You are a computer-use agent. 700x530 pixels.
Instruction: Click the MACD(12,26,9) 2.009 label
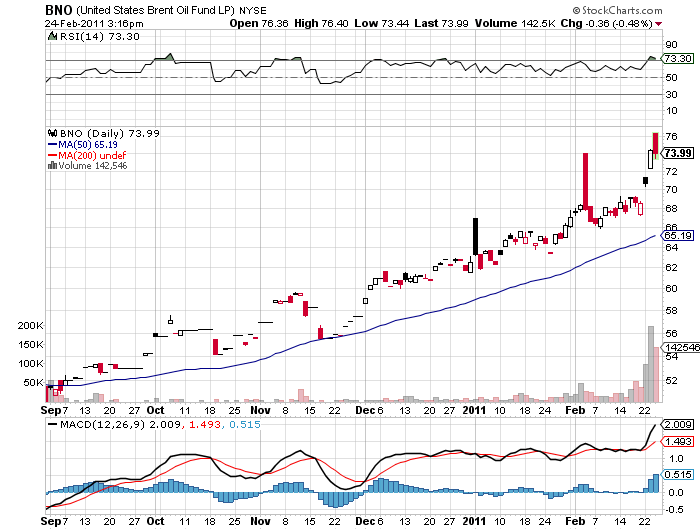click(120, 424)
